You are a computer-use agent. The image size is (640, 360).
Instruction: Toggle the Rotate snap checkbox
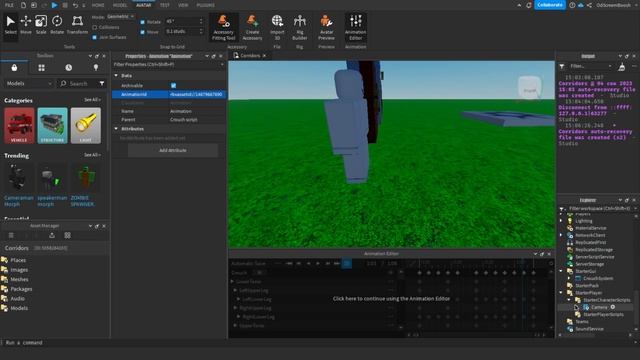142,22
